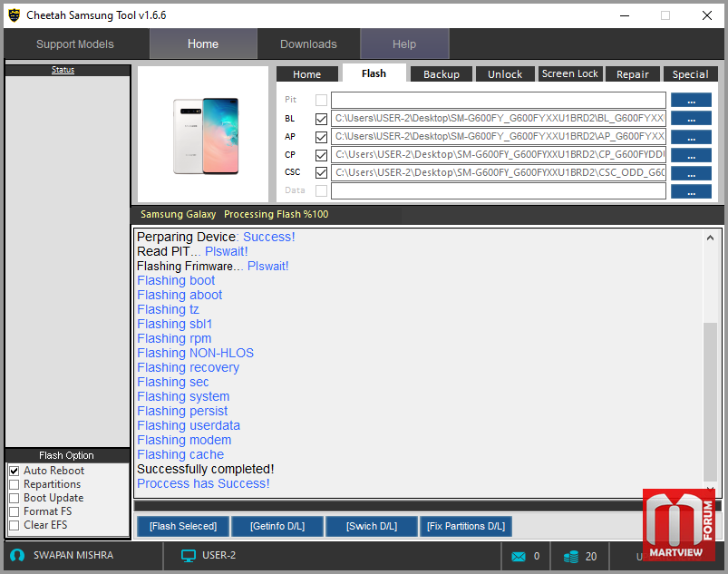Click the CSC file path field
This screenshot has height=574, width=728.
click(x=499, y=173)
